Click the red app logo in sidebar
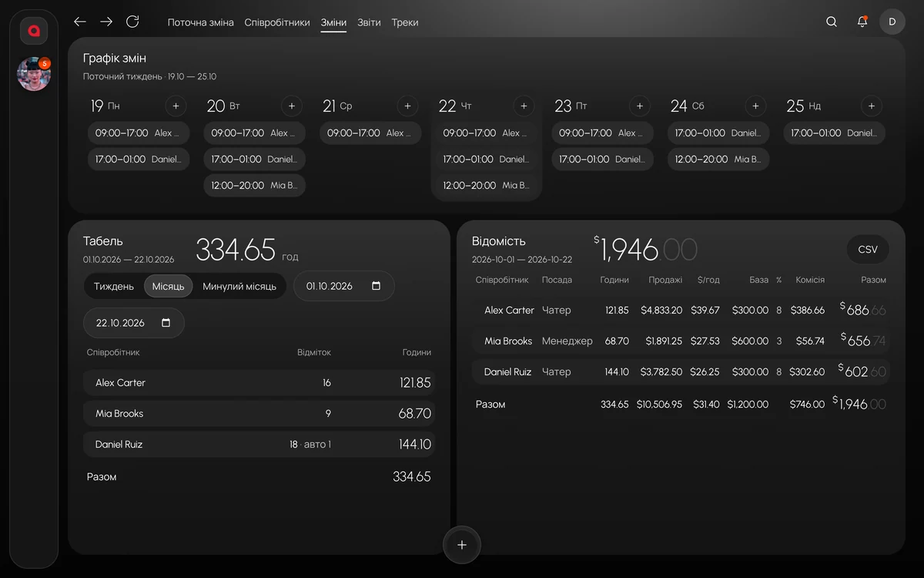 click(34, 31)
